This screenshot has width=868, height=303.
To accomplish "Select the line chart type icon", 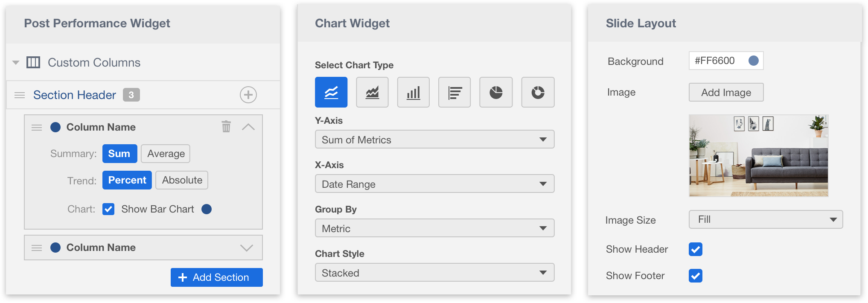I will pos(331,92).
